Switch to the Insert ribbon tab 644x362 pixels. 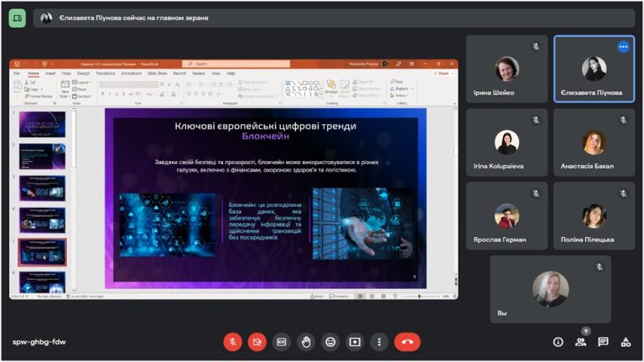50,74
